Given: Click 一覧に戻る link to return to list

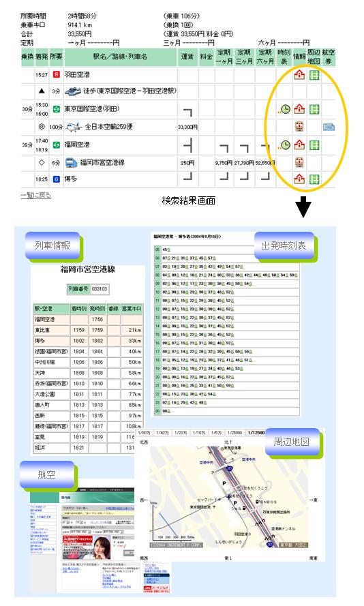Looking at the screenshot, I should tap(35, 196).
